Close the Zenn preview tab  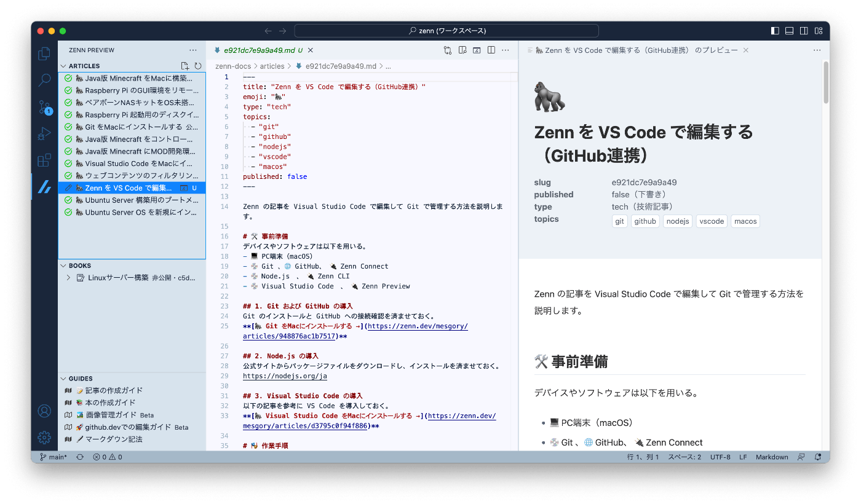[x=746, y=50]
